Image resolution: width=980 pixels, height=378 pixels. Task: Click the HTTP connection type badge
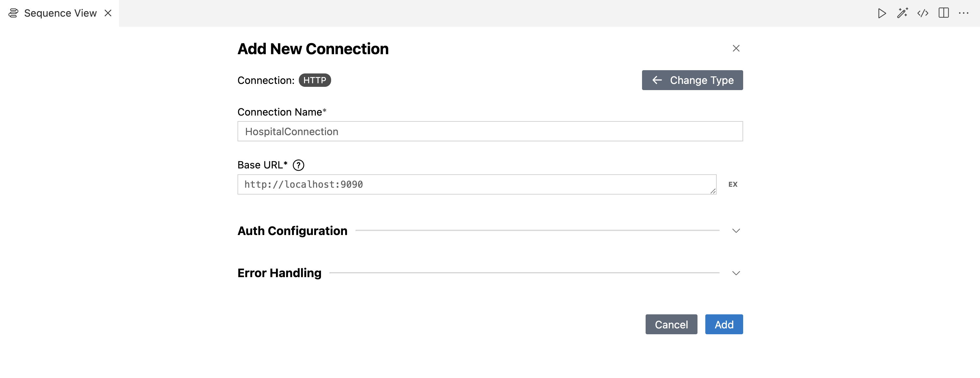[314, 80]
